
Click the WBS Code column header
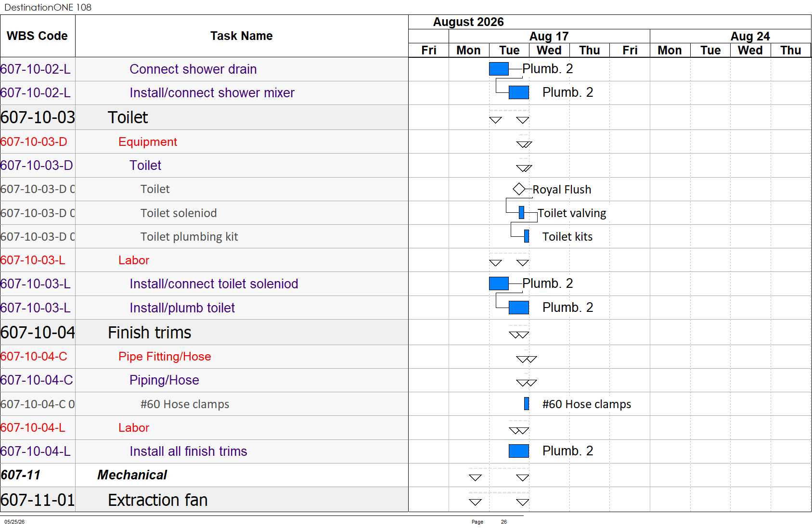[x=38, y=36]
